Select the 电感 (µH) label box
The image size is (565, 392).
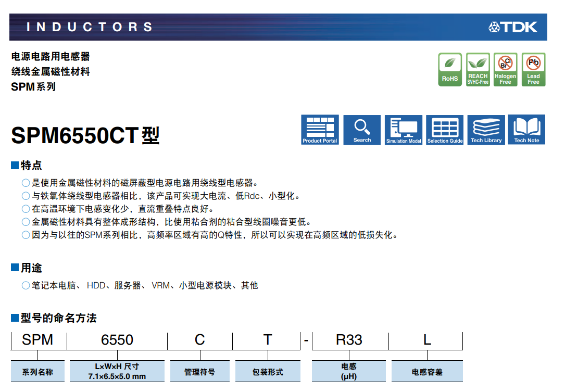(349, 371)
